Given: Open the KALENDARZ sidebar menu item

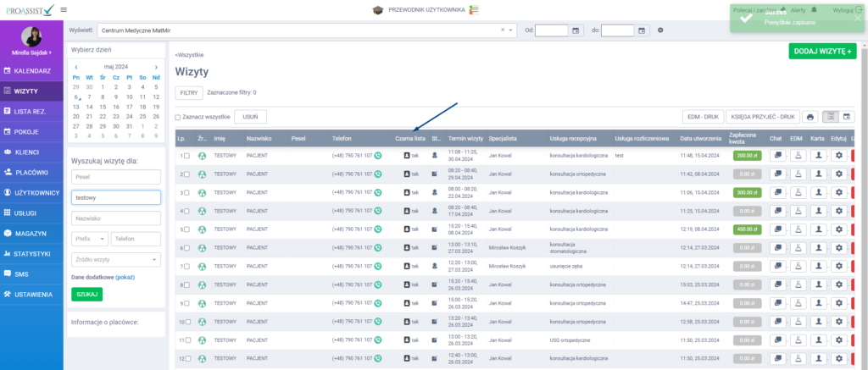Looking at the screenshot, I should point(31,70).
